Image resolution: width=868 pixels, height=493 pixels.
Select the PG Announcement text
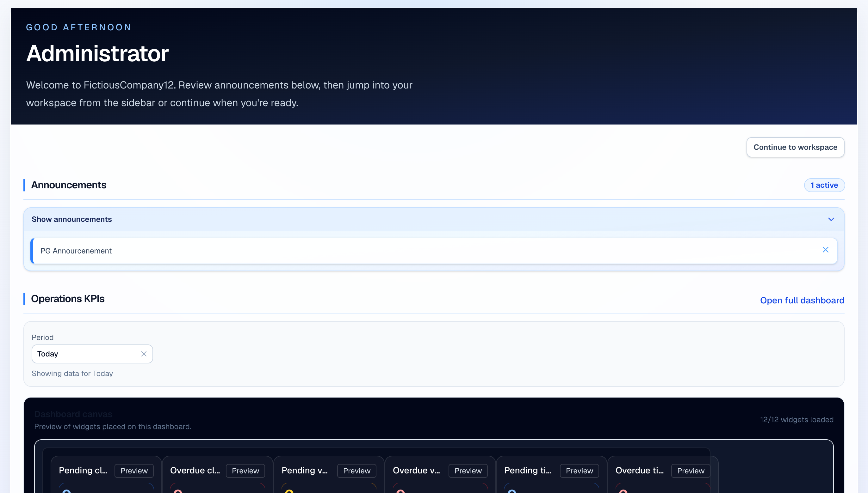(x=76, y=251)
